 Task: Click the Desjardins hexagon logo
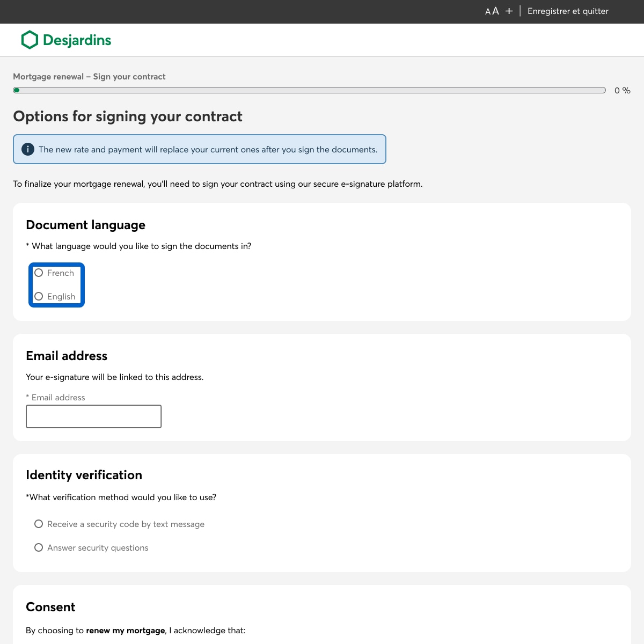click(30, 40)
